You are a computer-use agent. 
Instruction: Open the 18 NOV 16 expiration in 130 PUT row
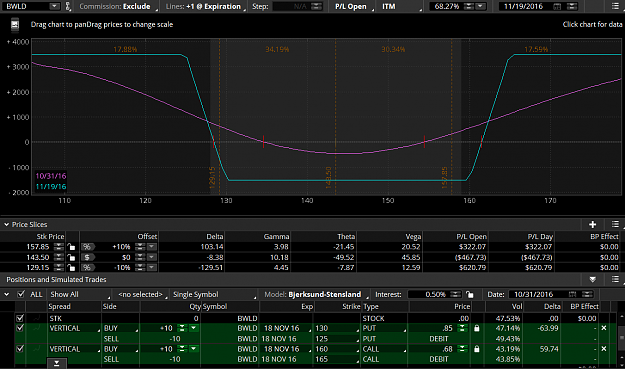[x=286, y=328]
